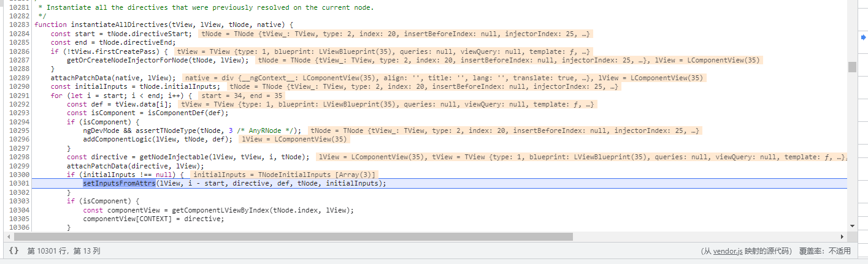868x264 pixels.
Task: Click 'tNode.initialInputs' on line 10290
Action: point(179,86)
